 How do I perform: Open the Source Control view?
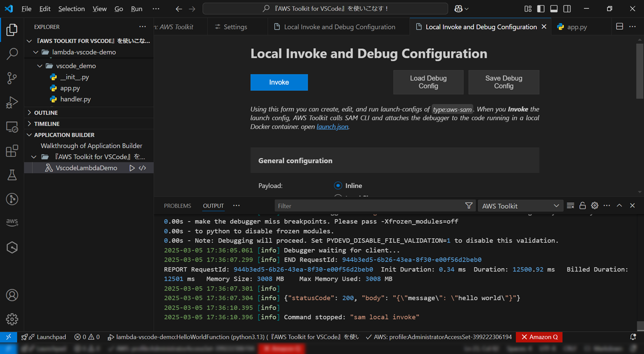coord(12,78)
